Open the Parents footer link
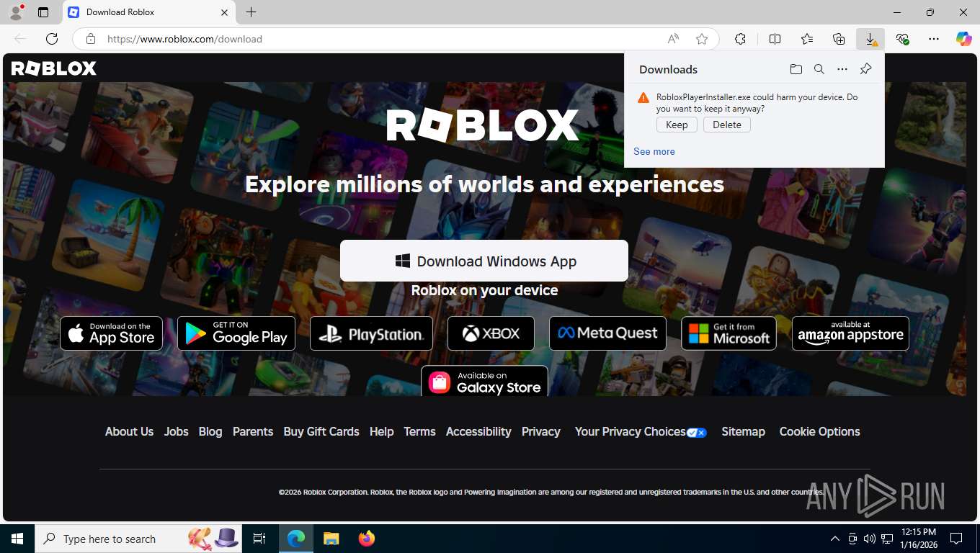980x553 pixels. click(x=253, y=431)
